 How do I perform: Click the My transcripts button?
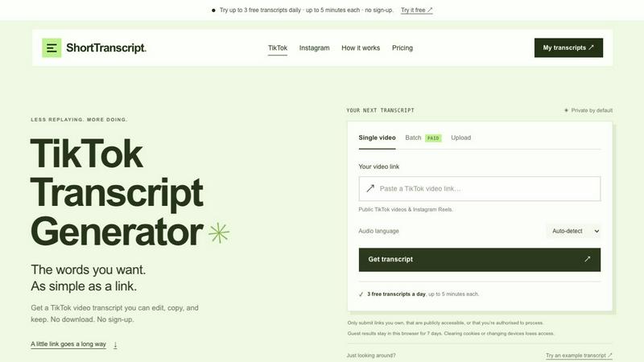568,47
